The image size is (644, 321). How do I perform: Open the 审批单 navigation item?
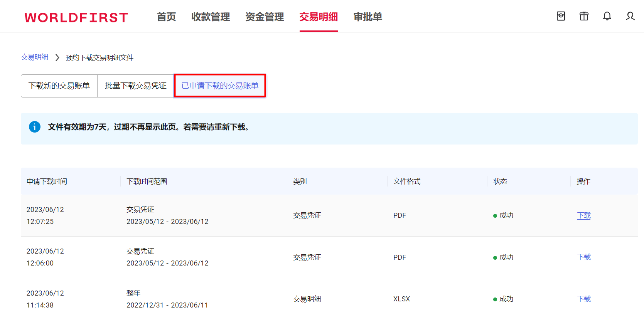point(368,17)
